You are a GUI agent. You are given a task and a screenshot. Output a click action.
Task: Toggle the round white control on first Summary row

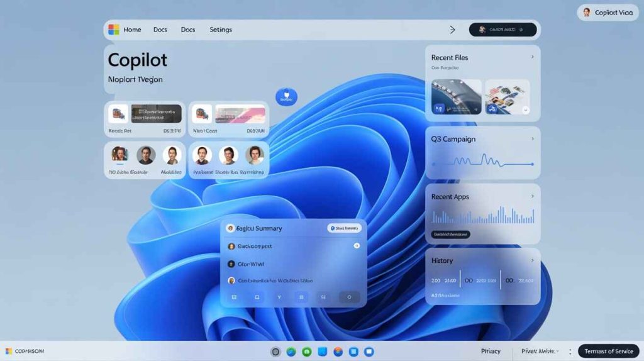point(357,246)
